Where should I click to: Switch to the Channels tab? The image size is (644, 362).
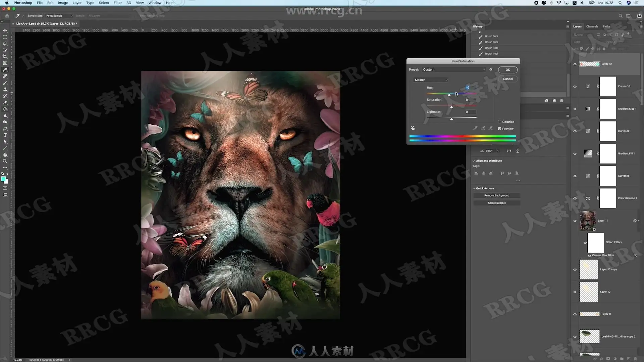click(592, 26)
